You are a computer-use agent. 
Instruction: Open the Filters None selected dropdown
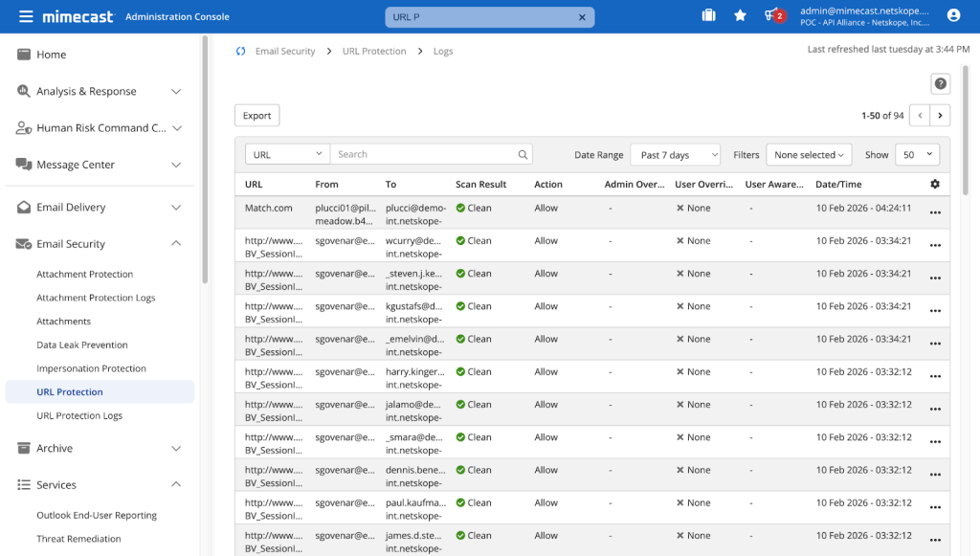pos(809,155)
